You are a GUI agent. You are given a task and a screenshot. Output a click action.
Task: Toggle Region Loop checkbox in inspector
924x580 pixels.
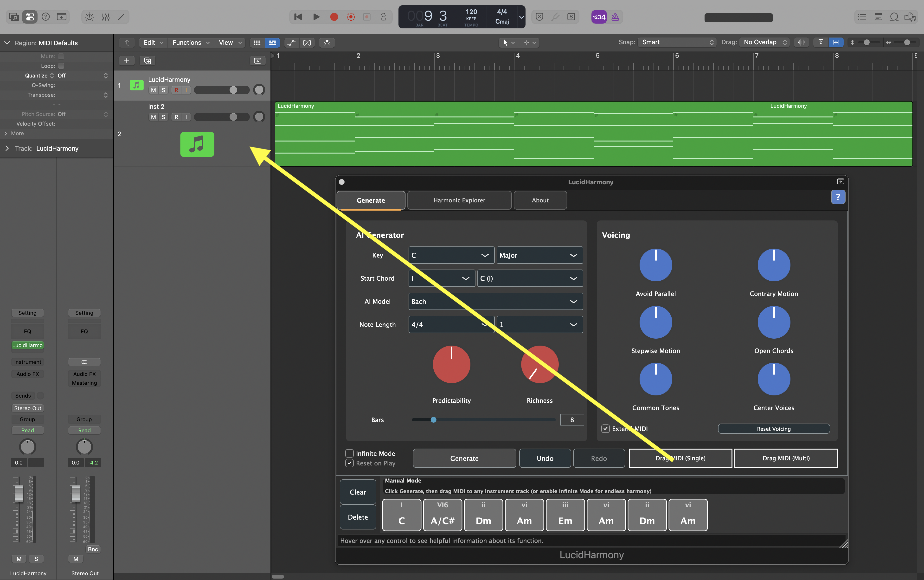click(x=61, y=66)
